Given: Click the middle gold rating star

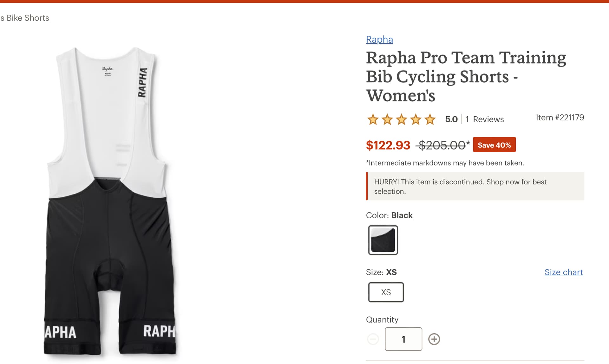Looking at the screenshot, I should (x=402, y=119).
